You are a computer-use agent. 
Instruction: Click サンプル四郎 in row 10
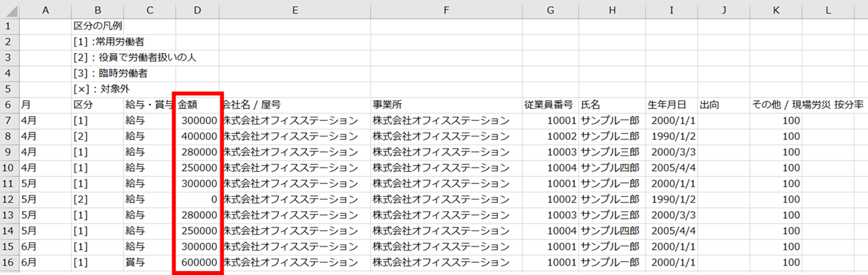coord(612,168)
